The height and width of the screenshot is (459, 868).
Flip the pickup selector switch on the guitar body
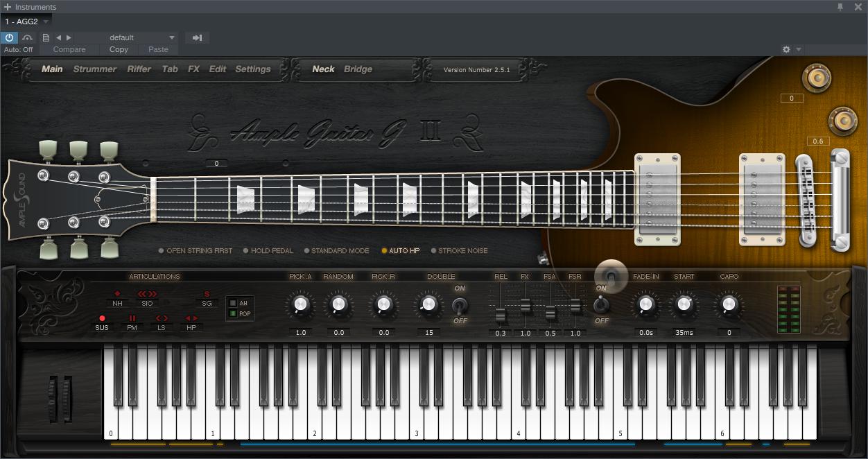point(611,275)
